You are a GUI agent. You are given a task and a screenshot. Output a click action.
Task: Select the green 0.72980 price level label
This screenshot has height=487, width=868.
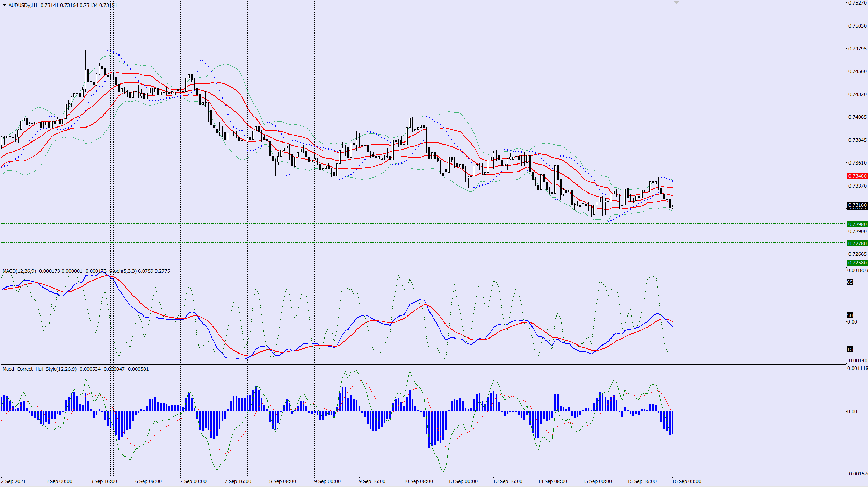coord(857,224)
